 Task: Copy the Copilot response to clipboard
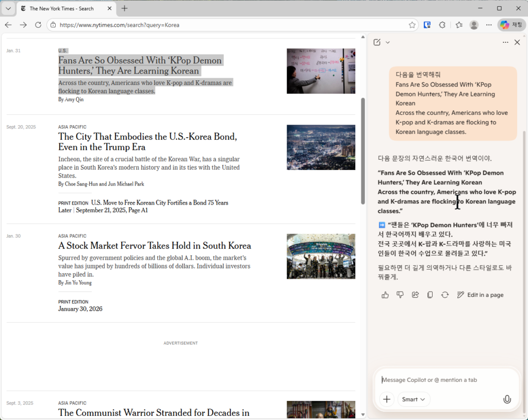(430, 295)
